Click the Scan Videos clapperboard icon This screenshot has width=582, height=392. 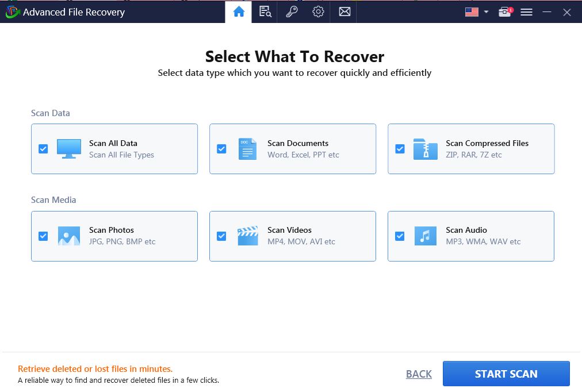point(247,236)
